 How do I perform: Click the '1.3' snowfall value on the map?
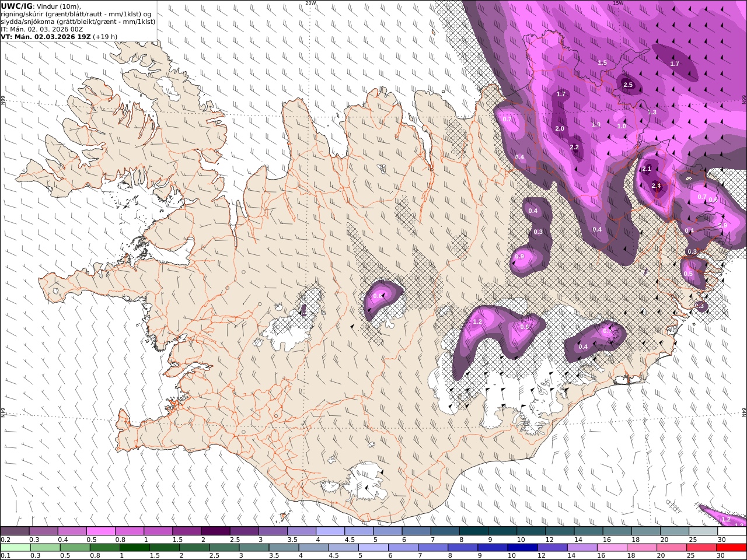[652, 113]
